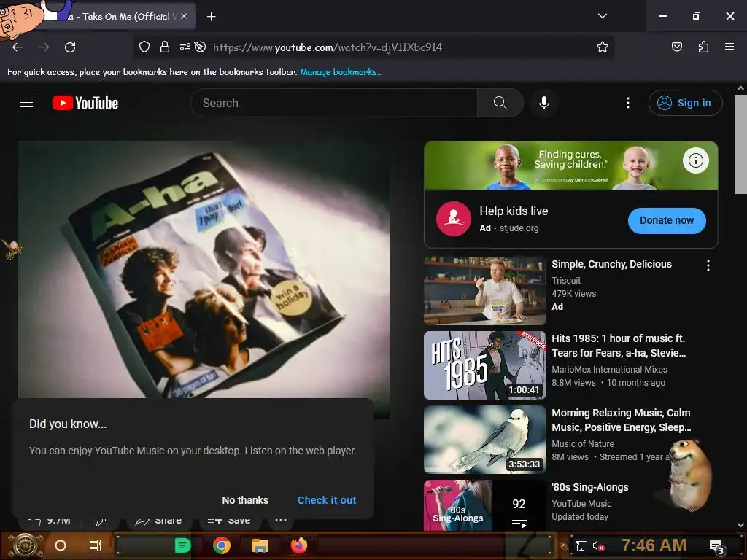This screenshot has width=747, height=560.
Task: Open the Pocket save icon
Action: coord(676,47)
